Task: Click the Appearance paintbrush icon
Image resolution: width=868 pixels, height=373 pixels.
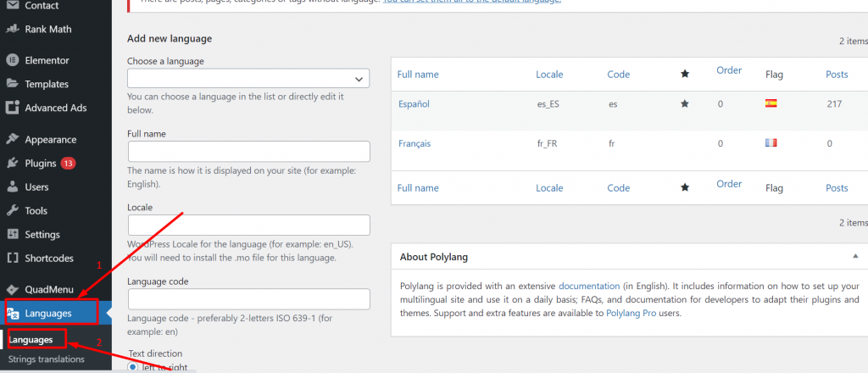Action: click(12, 140)
